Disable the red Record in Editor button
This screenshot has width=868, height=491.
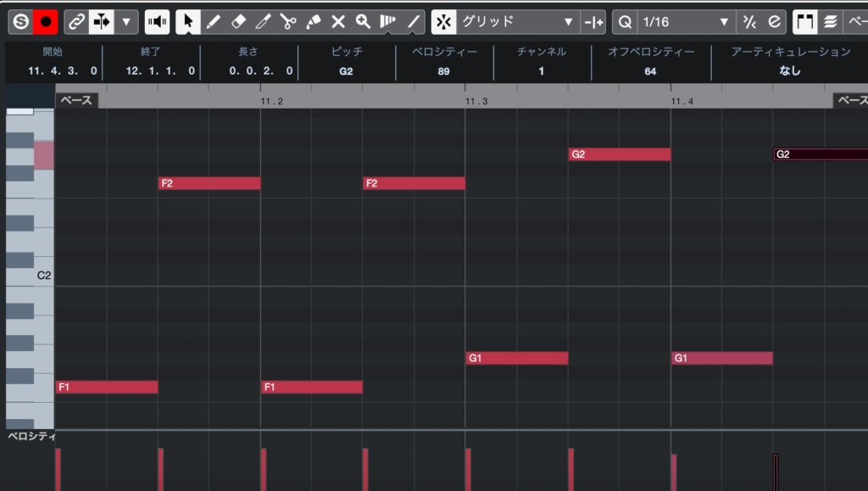pos(45,21)
